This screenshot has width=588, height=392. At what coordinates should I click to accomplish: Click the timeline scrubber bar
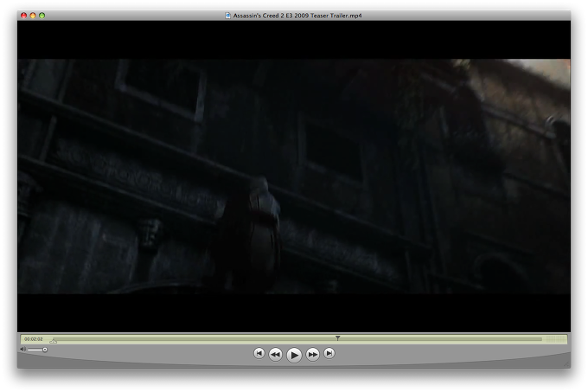point(298,339)
